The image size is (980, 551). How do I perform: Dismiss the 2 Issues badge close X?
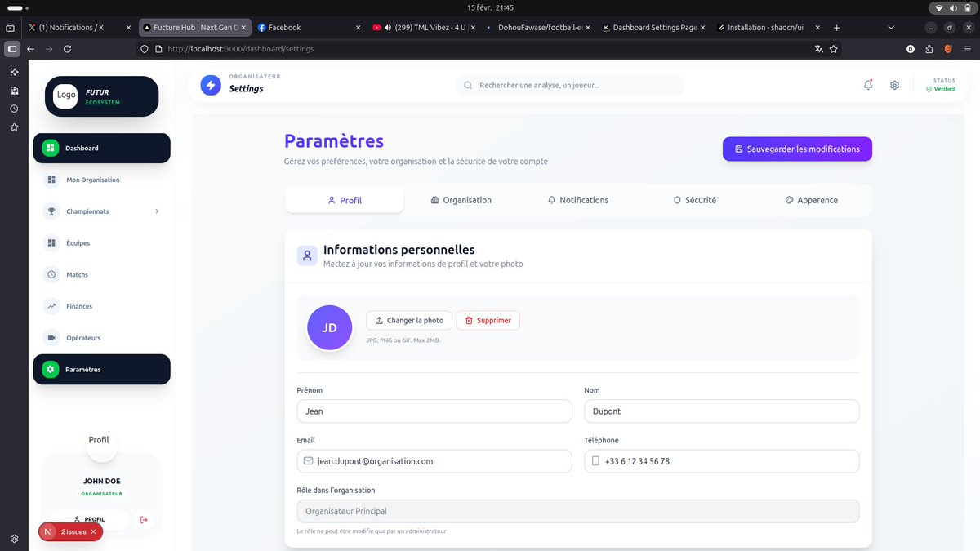tap(93, 531)
